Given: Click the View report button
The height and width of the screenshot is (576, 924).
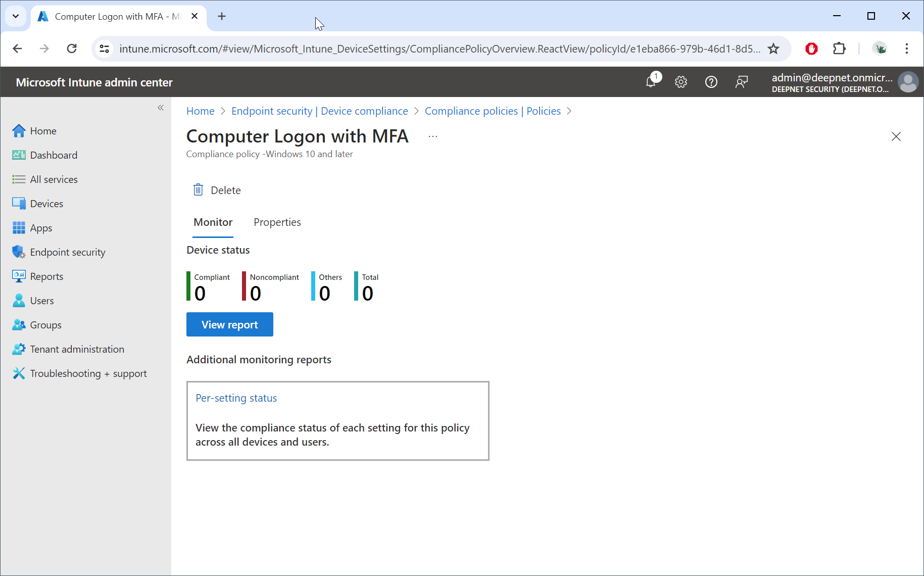Looking at the screenshot, I should point(229,324).
